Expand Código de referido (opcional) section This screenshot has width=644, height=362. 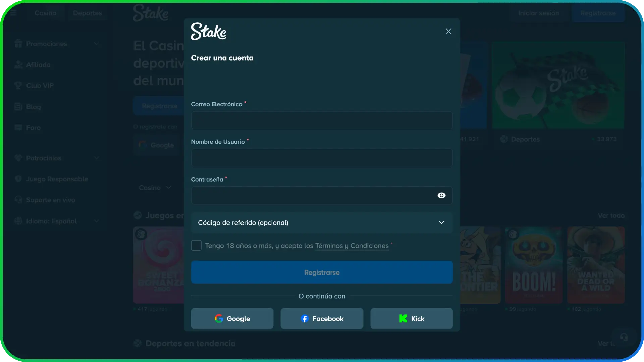[x=322, y=223]
